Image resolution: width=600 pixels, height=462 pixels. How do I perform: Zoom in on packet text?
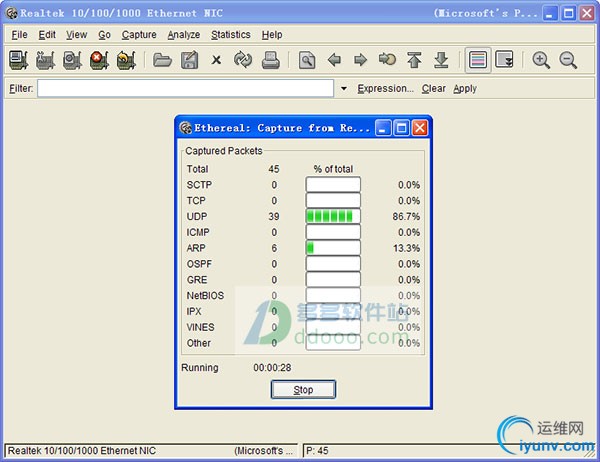tap(541, 60)
